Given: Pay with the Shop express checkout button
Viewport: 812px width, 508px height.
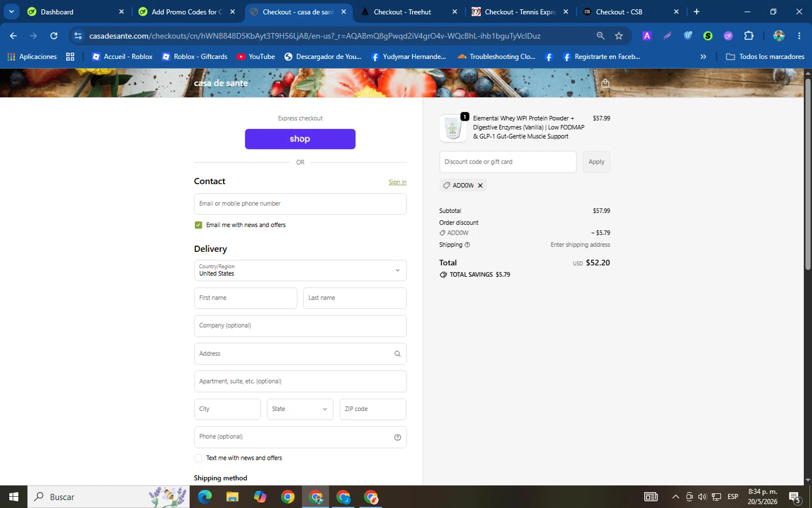Looking at the screenshot, I should pos(300,139).
